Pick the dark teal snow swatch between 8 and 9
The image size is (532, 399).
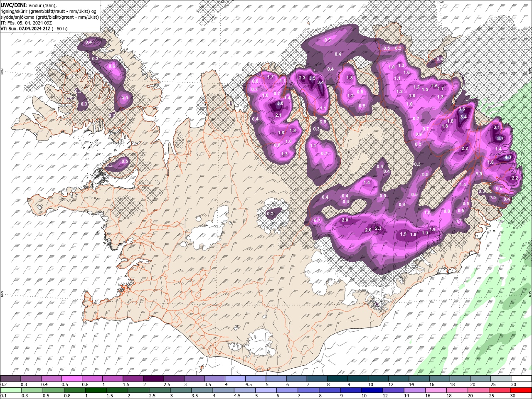pyautogui.click(x=337, y=379)
